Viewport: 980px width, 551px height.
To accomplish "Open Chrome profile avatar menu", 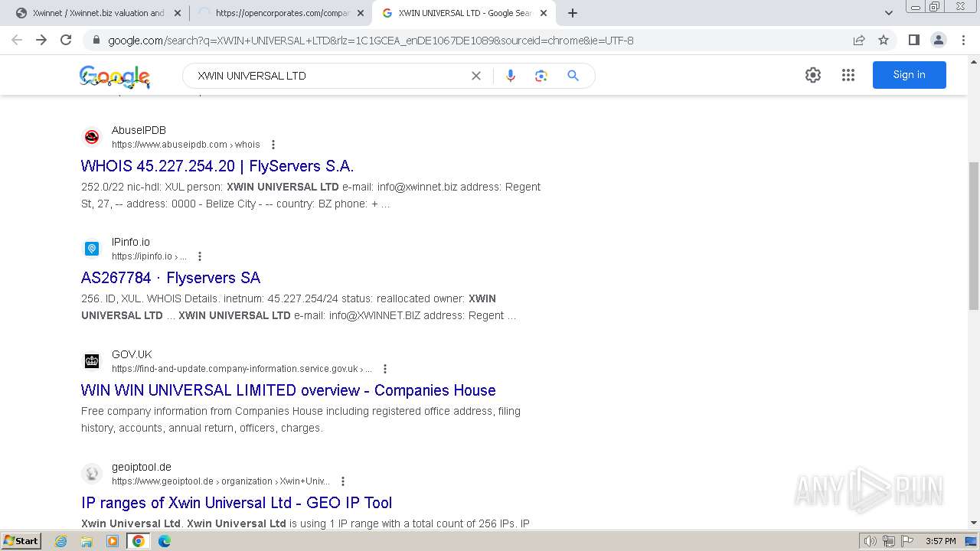I will point(939,40).
